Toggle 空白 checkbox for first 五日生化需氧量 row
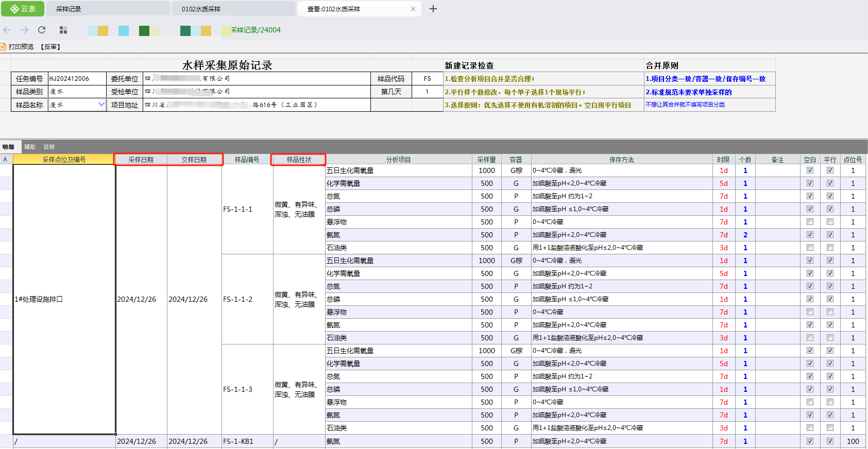868x449 pixels. tap(810, 170)
